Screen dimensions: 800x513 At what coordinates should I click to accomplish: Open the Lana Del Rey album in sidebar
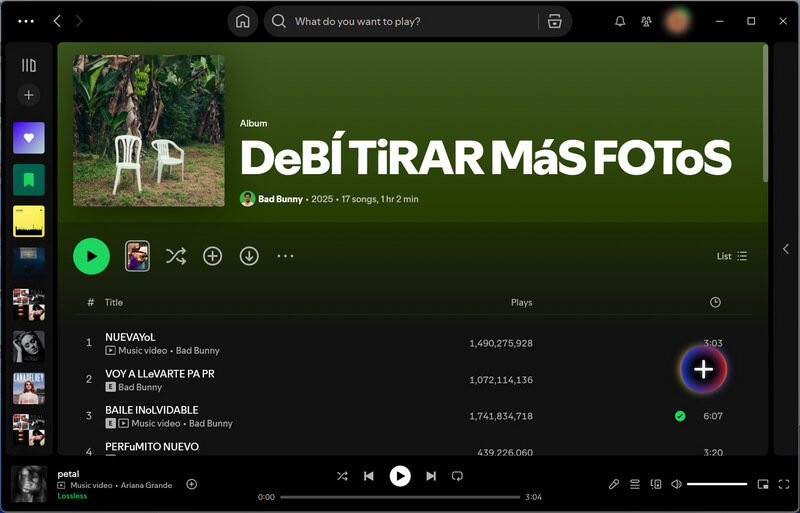pos(29,388)
